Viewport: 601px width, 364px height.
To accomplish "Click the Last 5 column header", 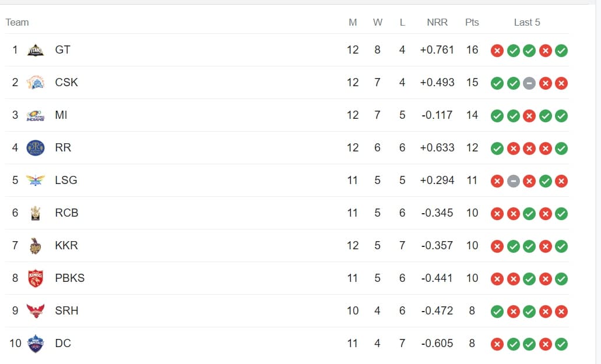I will click(527, 22).
